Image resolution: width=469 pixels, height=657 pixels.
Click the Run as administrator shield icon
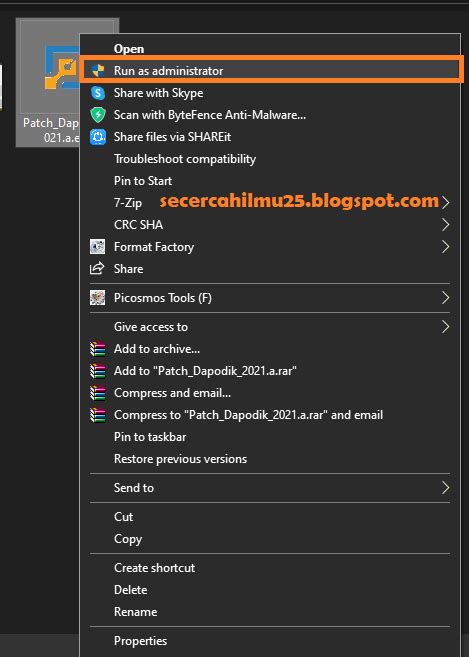[98, 71]
